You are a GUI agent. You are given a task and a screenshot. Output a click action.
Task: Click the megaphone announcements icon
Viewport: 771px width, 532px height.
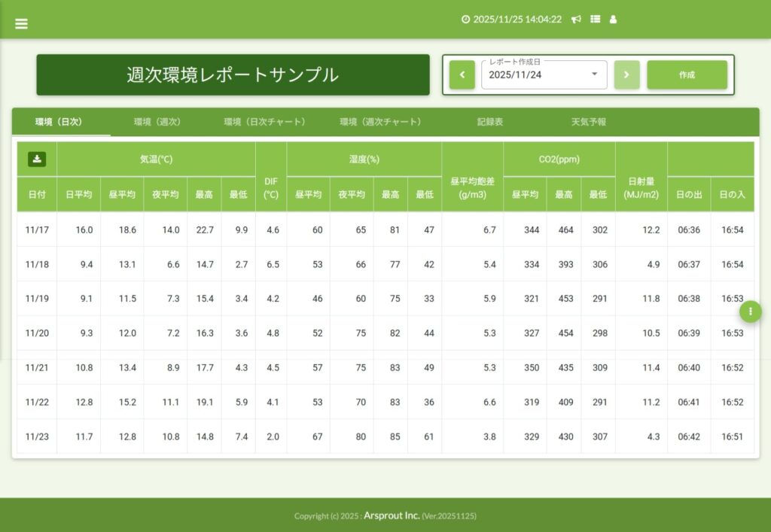[x=576, y=20]
